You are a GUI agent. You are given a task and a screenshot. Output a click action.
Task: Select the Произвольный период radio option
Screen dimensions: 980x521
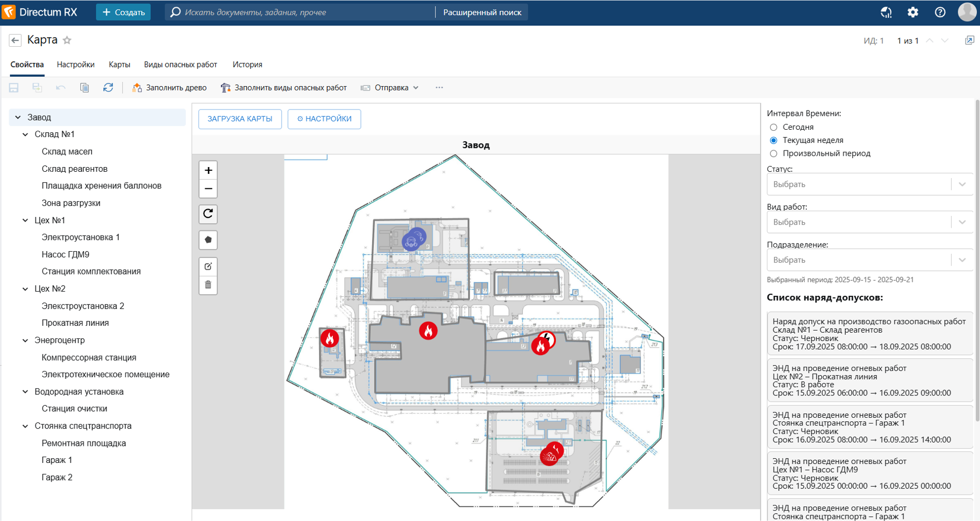click(x=774, y=154)
